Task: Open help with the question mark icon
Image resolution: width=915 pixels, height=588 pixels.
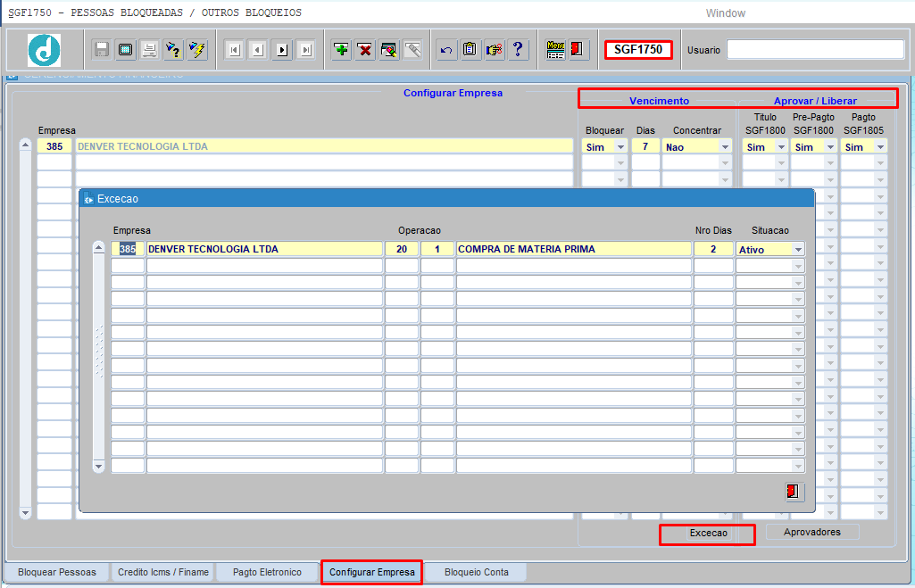Action: [518, 50]
